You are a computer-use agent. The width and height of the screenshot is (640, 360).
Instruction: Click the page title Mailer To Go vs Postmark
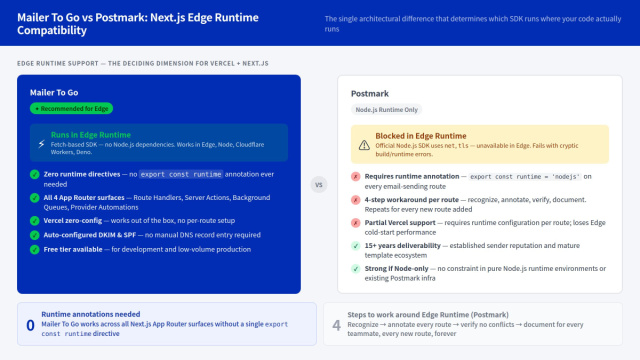[138, 24]
